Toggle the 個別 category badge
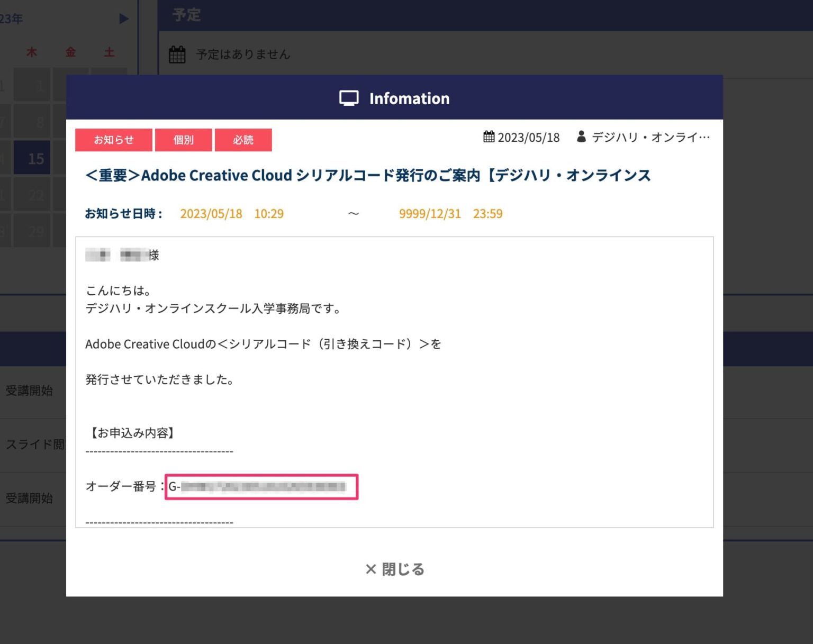The width and height of the screenshot is (813, 644). click(184, 140)
